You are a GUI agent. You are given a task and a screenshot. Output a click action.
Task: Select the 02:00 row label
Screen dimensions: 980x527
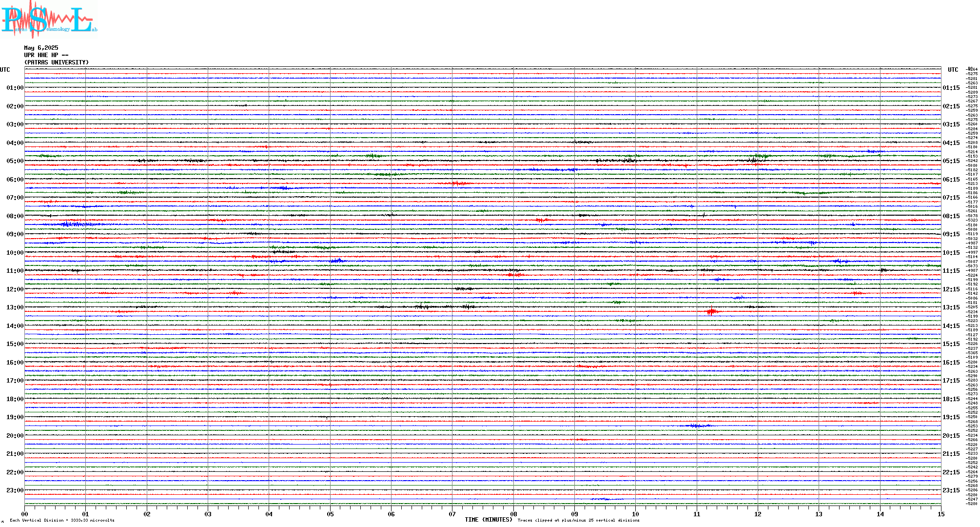pos(15,106)
